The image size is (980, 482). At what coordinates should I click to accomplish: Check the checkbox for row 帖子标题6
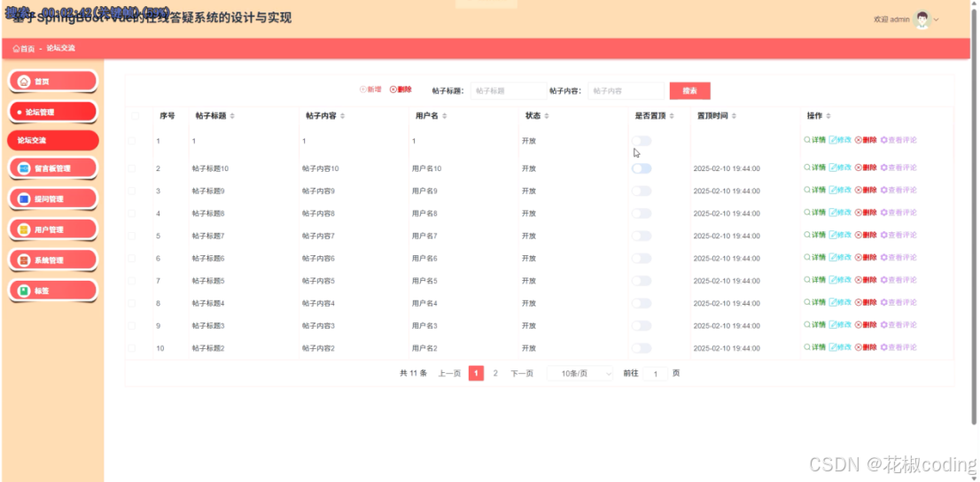pos(132,258)
